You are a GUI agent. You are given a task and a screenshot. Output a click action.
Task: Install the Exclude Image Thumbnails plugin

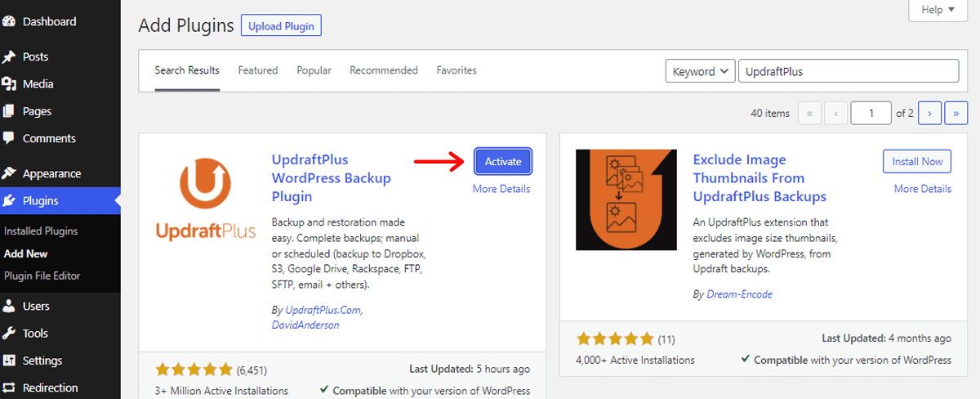pyautogui.click(x=917, y=162)
